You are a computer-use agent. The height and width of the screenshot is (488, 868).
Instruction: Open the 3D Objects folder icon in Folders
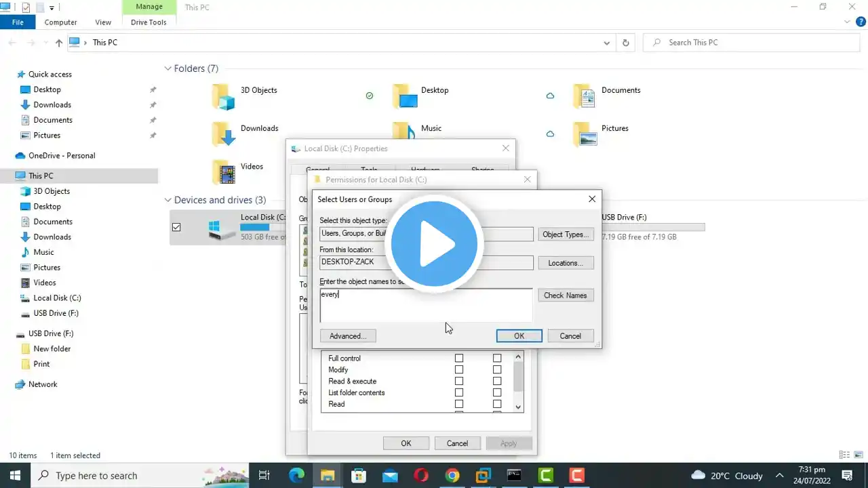tap(223, 97)
